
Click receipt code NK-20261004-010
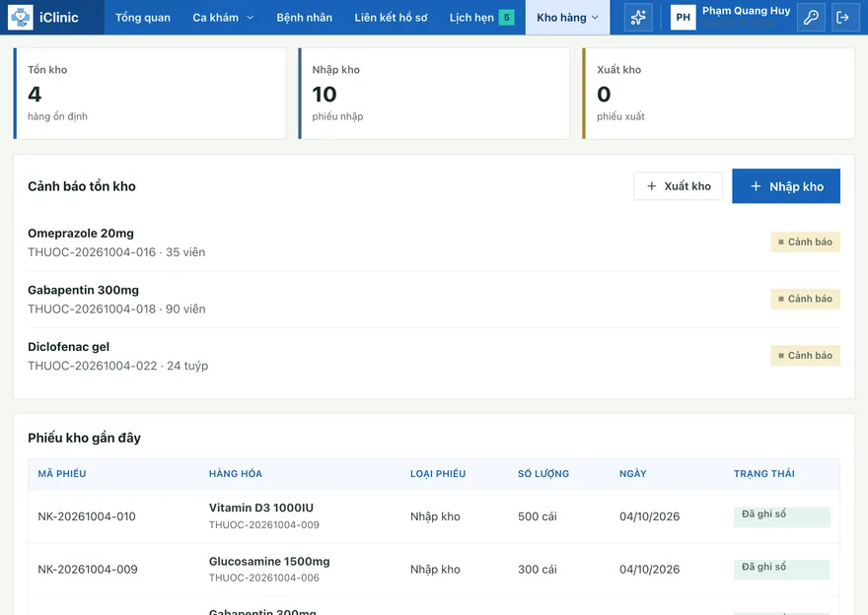pos(87,516)
